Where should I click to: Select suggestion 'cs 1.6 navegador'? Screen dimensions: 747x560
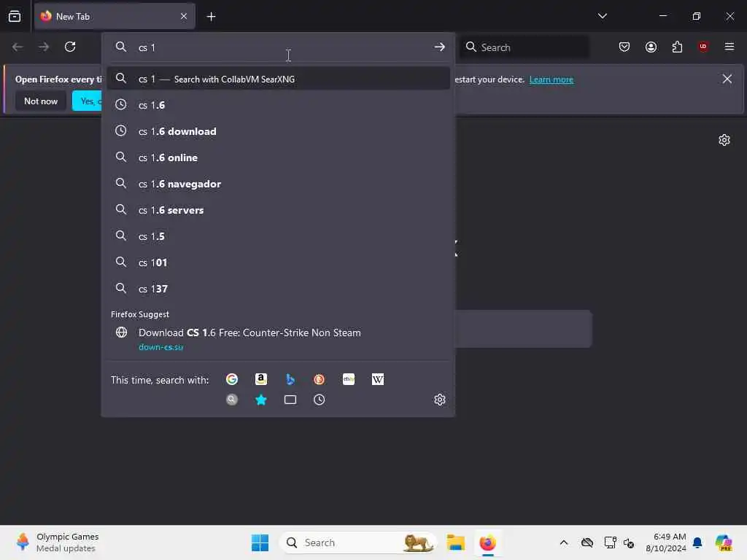pos(278,184)
